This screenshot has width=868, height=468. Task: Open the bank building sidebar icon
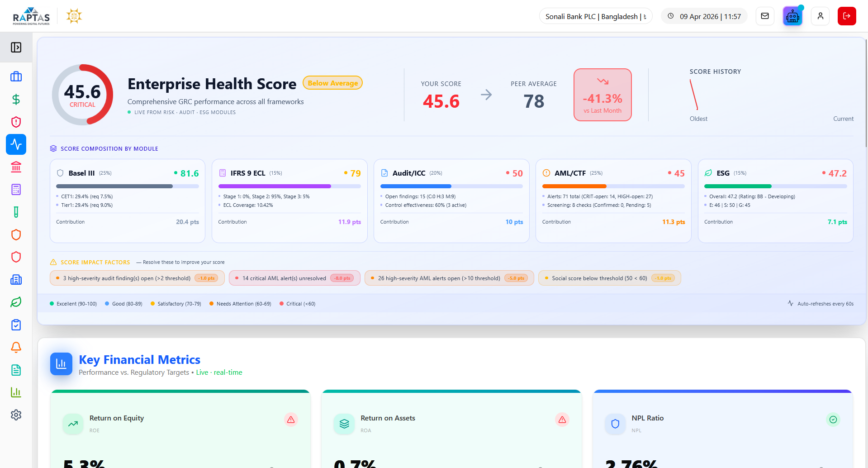click(16, 167)
